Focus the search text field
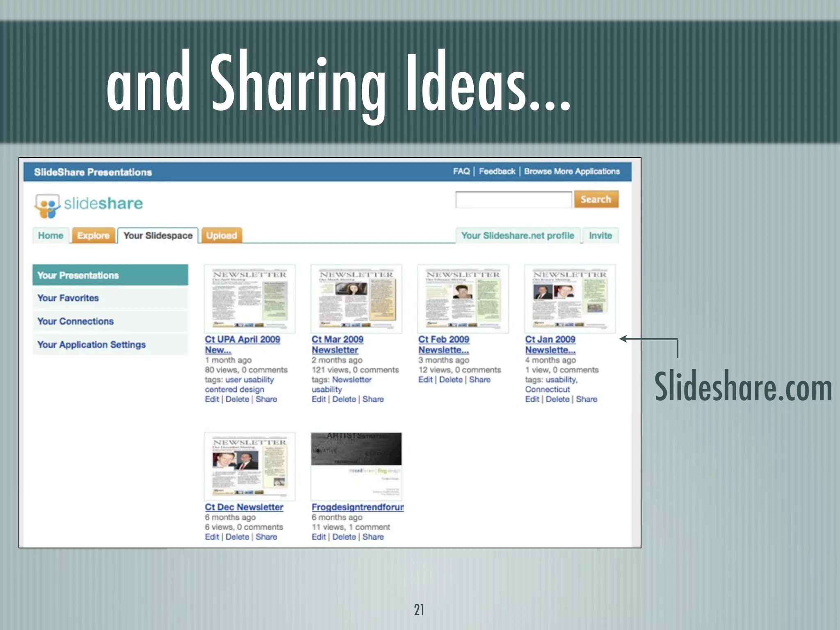 pos(514,200)
